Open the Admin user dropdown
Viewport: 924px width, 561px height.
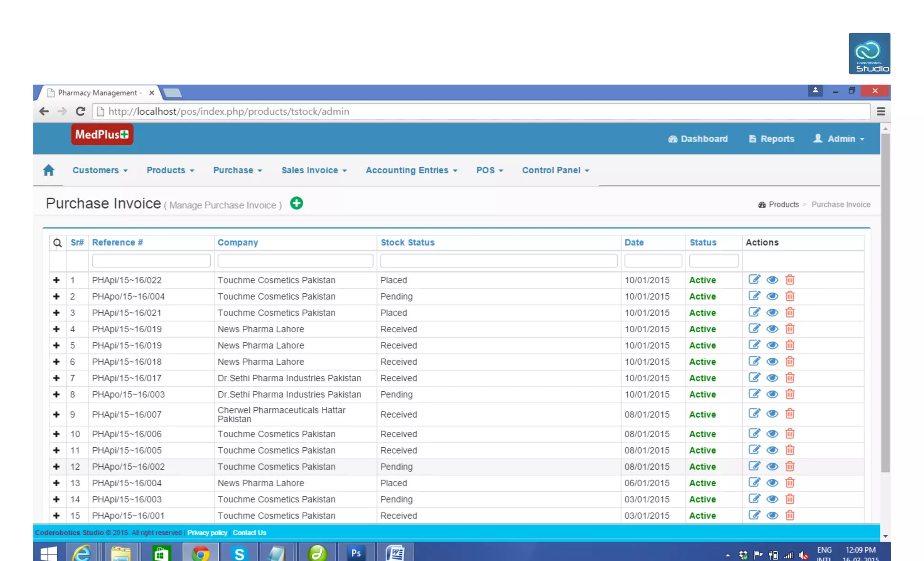pos(839,139)
